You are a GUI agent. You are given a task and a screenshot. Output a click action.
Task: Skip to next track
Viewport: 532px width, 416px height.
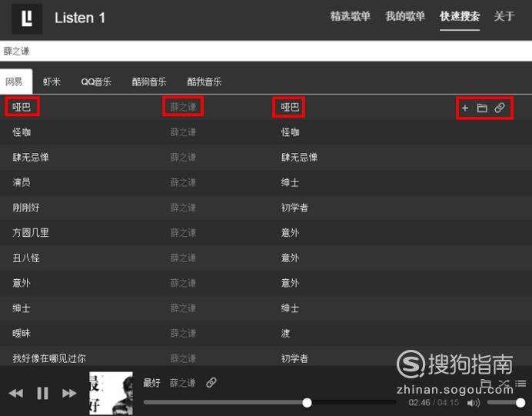[x=69, y=393]
